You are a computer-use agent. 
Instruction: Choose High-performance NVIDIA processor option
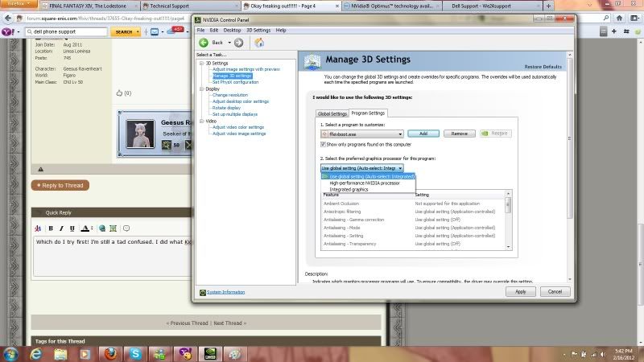click(369, 183)
